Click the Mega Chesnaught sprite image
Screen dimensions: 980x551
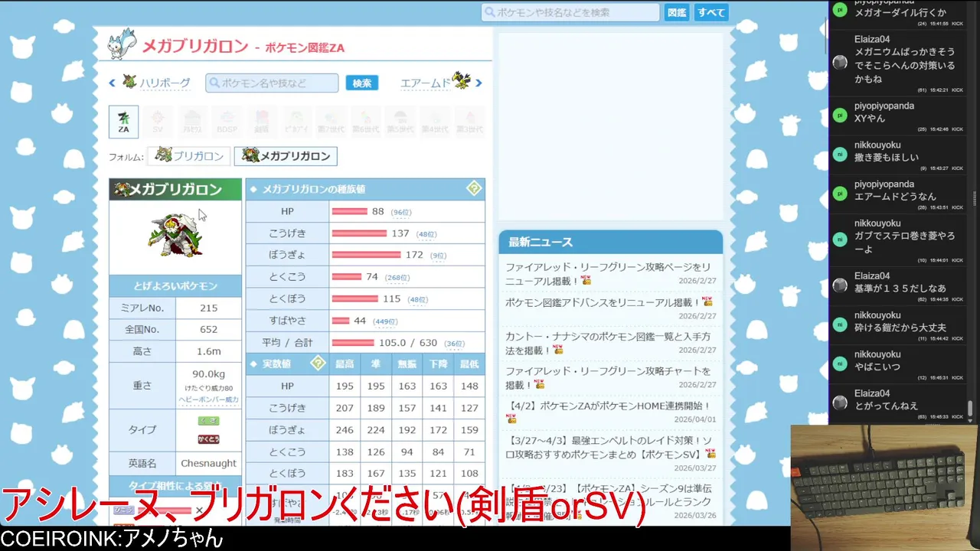pyautogui.click(x=175, y=234)
